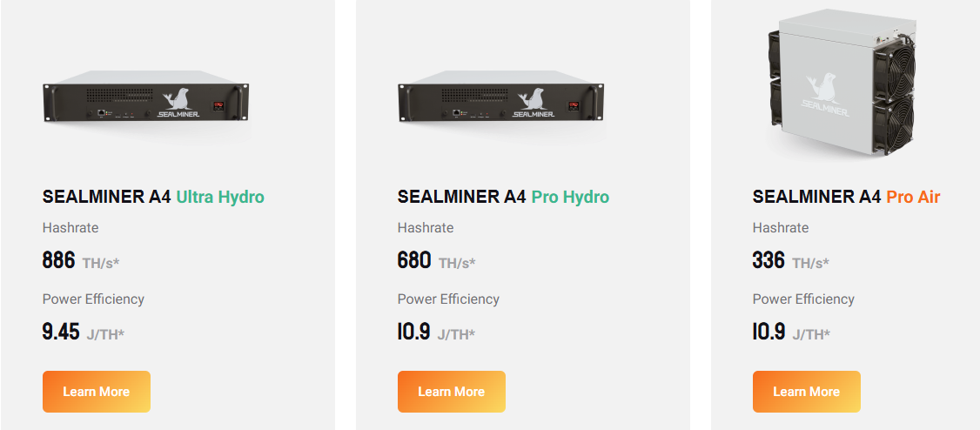Click the SEALMINER A4 Pro Air heading
980x430 pixels.
click(x=846, y=197)
